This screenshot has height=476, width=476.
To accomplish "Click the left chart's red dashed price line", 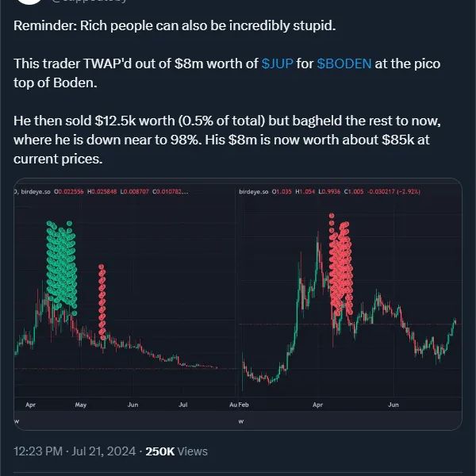I will [x=125, y=369].
